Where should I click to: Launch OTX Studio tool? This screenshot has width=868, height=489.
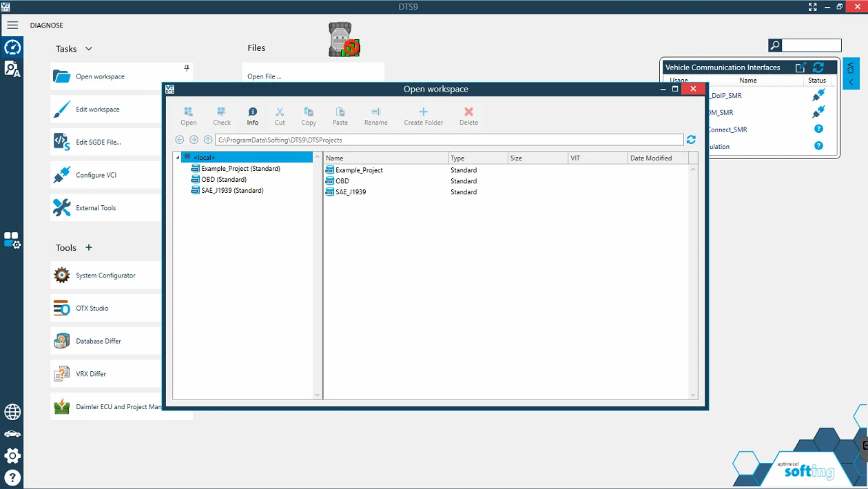click(107, 308)
